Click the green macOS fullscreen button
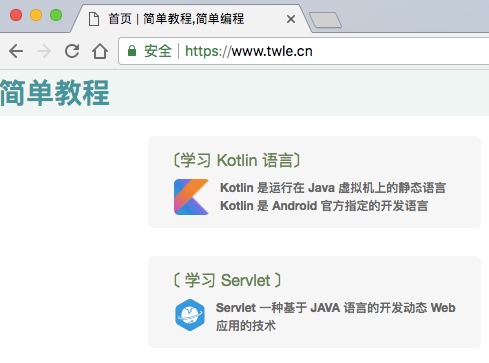Screen dimensions: 489x363 click(56, 15)
